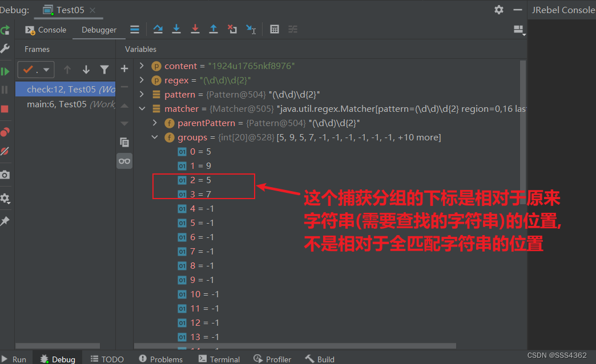Click Drop Frame icon

[x=232, y=29]
